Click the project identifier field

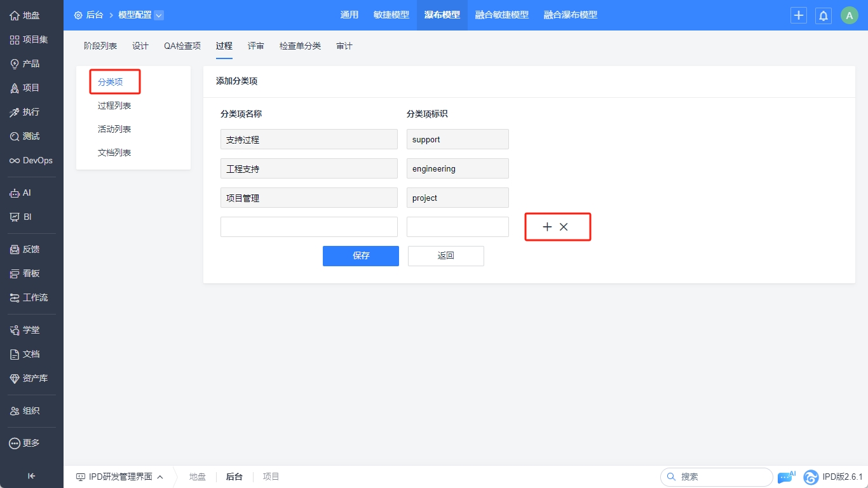[x=458, y=198]
